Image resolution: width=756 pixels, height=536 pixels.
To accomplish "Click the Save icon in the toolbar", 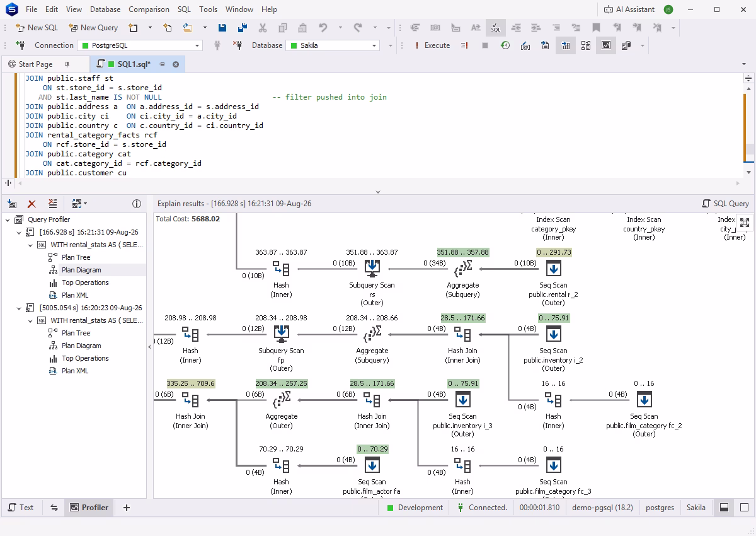I will point(222,28).
